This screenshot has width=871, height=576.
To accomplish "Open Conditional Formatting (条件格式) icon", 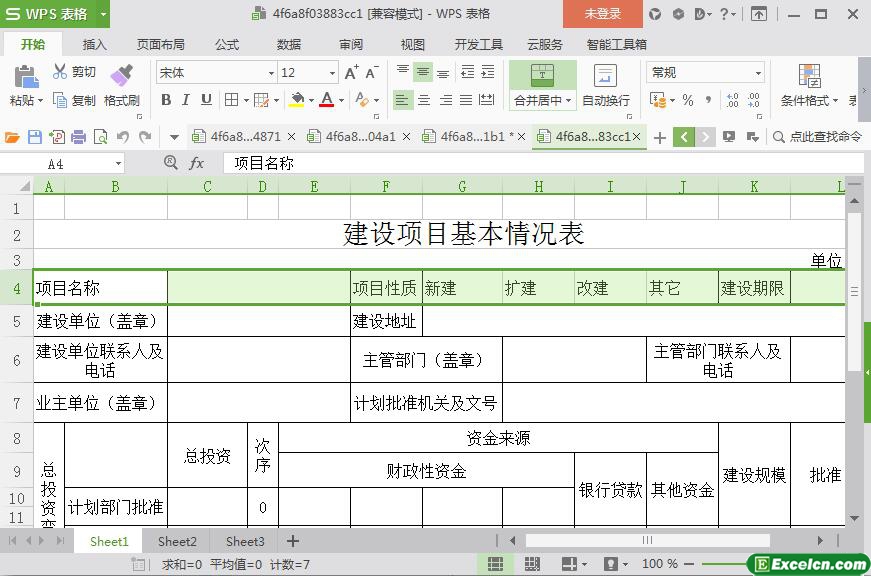I will 809,76.
